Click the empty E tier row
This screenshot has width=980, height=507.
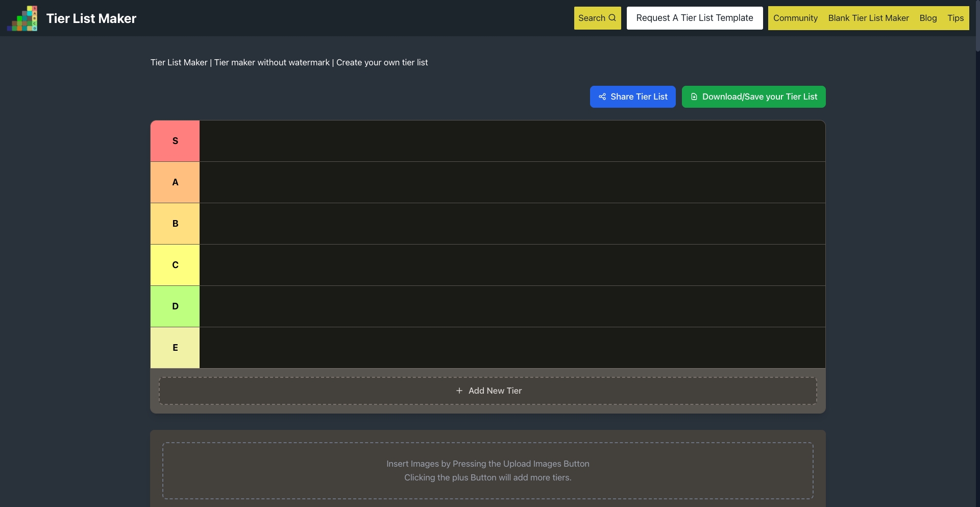tap(510, 347)
